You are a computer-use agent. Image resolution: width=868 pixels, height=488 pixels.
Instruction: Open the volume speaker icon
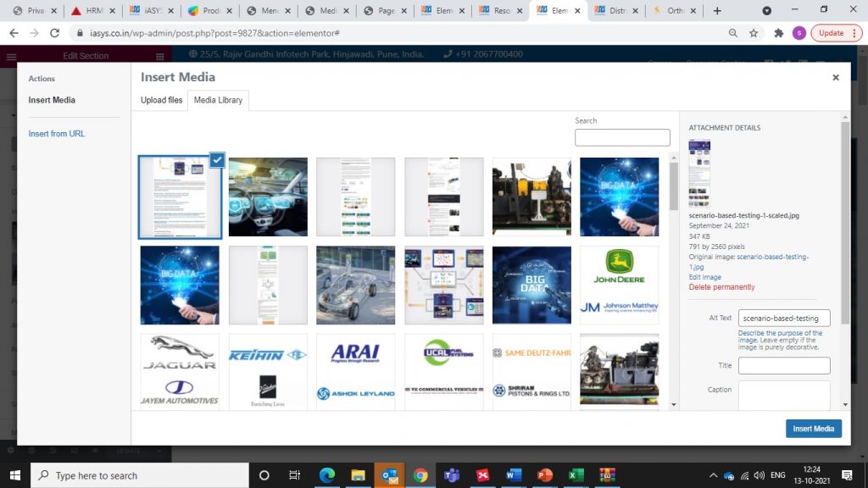click(x=759, y=475)
